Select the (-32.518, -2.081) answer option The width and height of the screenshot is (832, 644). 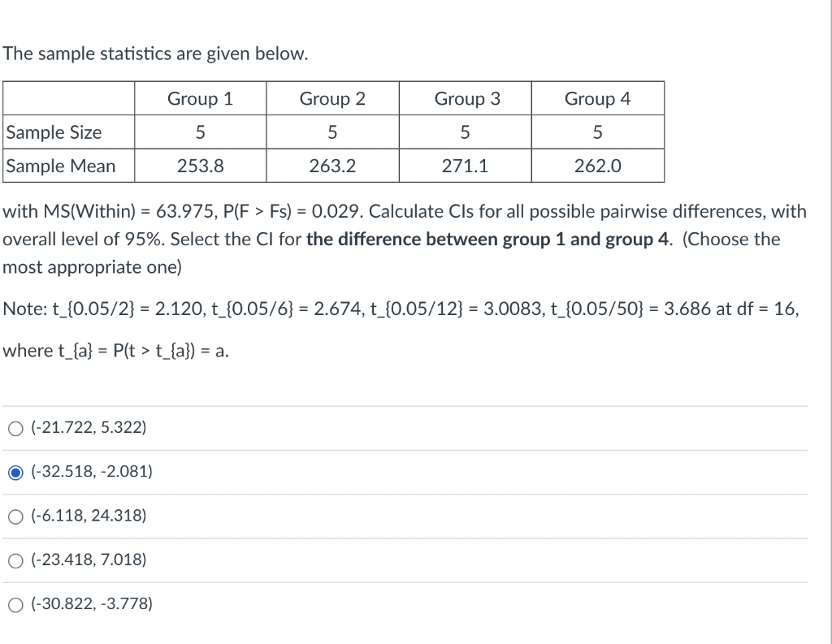pos(16,472)
